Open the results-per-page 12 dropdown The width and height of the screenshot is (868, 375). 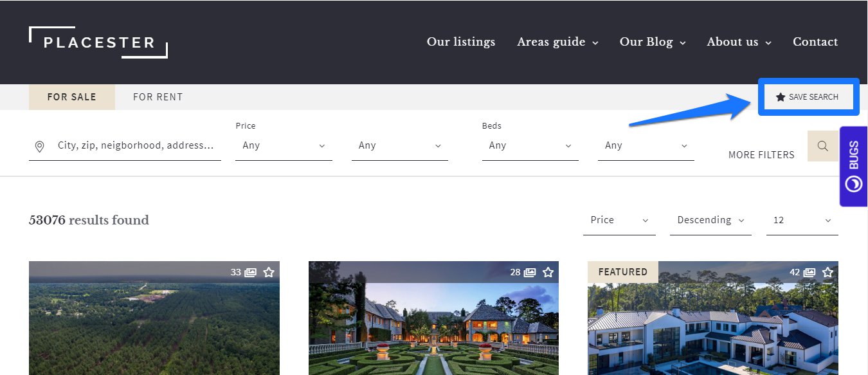click(802, 221)
